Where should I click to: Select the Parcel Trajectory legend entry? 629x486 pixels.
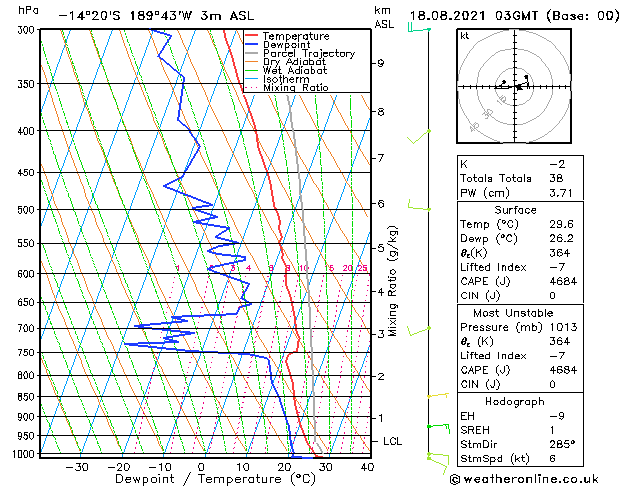(309, 53)
